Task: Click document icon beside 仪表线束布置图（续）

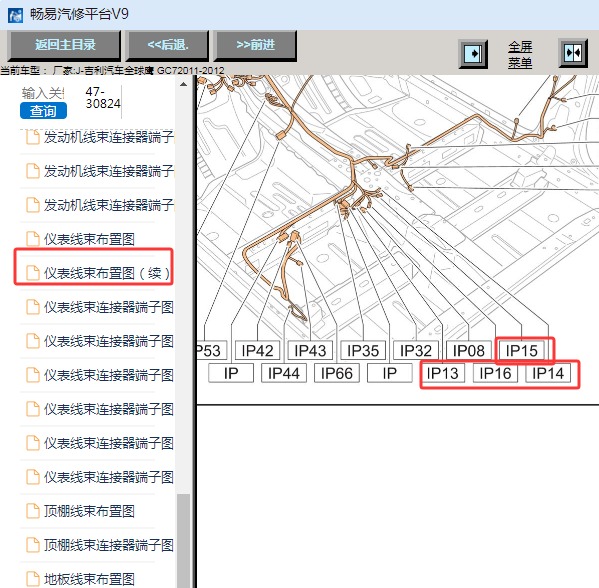Action: pos(33,273)
